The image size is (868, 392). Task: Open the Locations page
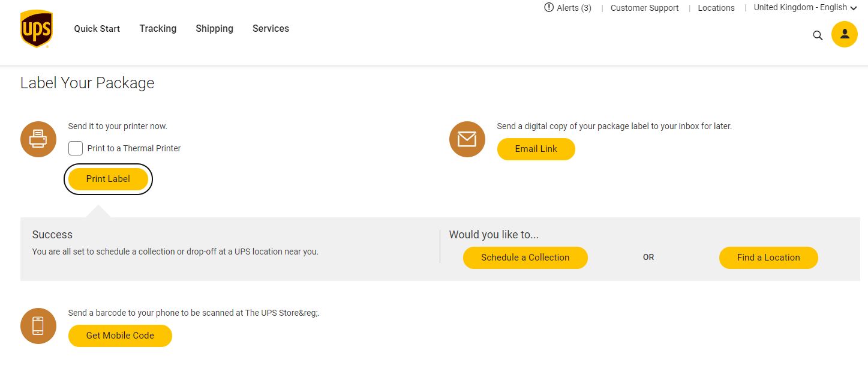point(716,8)
